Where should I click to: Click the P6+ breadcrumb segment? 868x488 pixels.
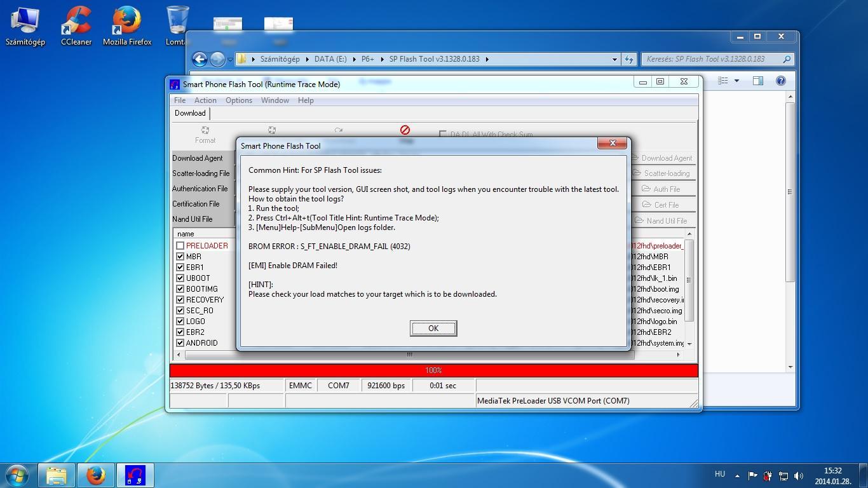pyautogui.click(x=368, y=59)
